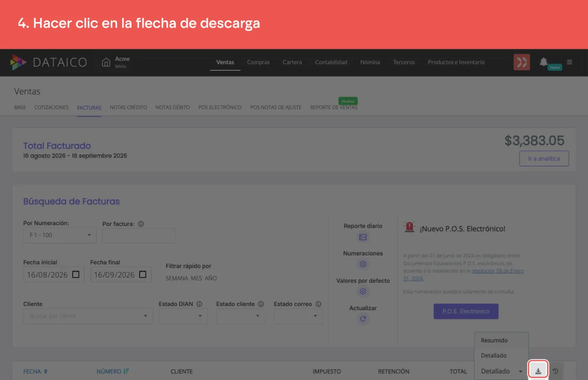This screenshot has width=588, height=380.
Task: Open the Numeraciones gear icon
Action: click(363, 264)
